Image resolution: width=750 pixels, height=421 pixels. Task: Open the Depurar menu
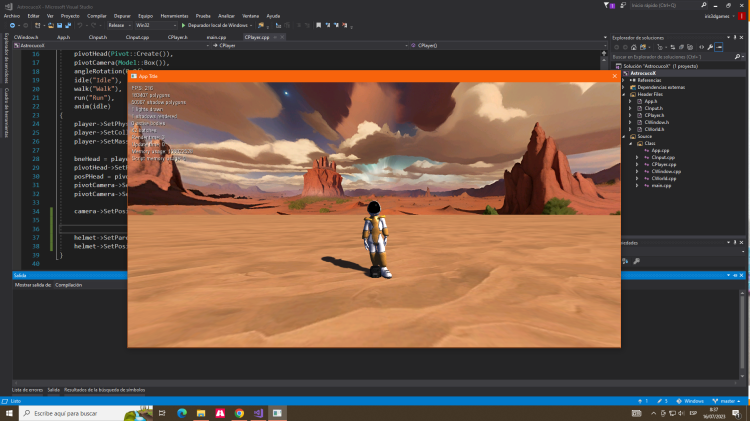(121, 16)
